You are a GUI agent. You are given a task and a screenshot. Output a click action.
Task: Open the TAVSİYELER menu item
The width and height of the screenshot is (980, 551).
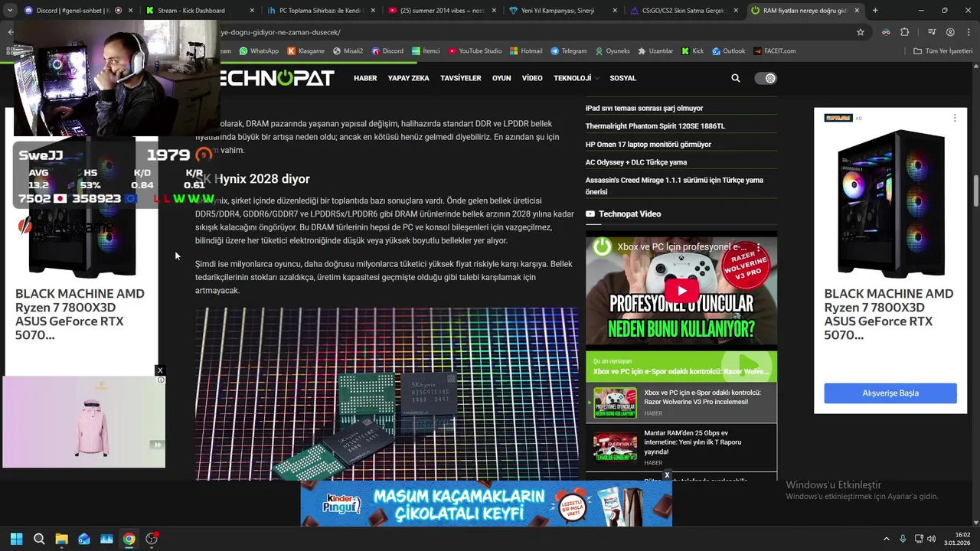[460, 78]
